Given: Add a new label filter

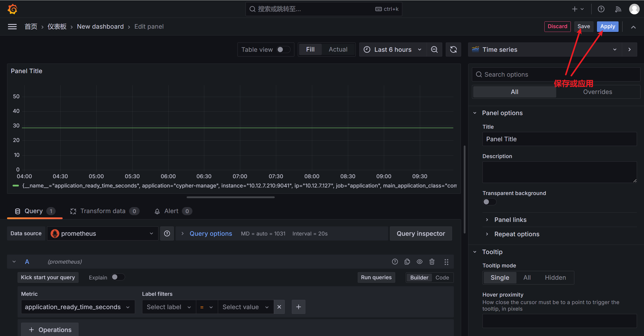Looking at the screenshot, I should (299, 307).
